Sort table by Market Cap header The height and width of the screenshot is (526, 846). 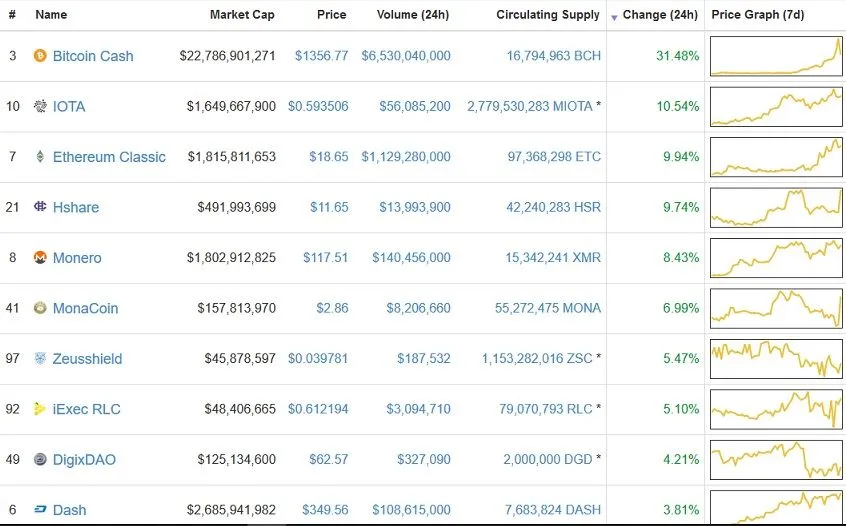pos(242,15)
